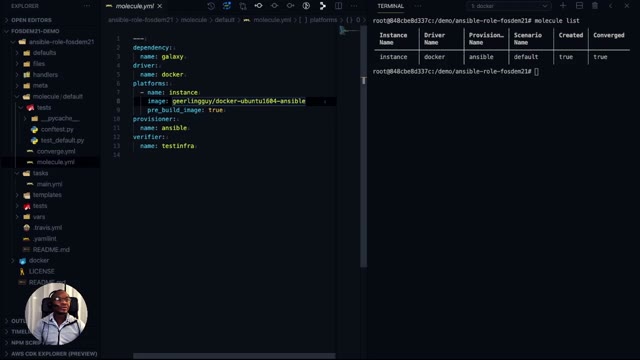640x360 pixels.
Task: Split the terminal pane
Action: [x=579, y=6]
